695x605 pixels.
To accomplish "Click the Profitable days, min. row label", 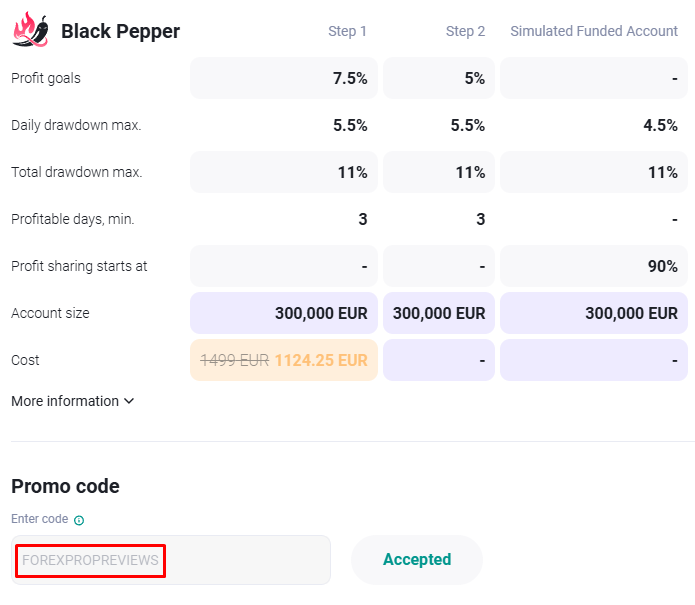I will click(72, 219).
